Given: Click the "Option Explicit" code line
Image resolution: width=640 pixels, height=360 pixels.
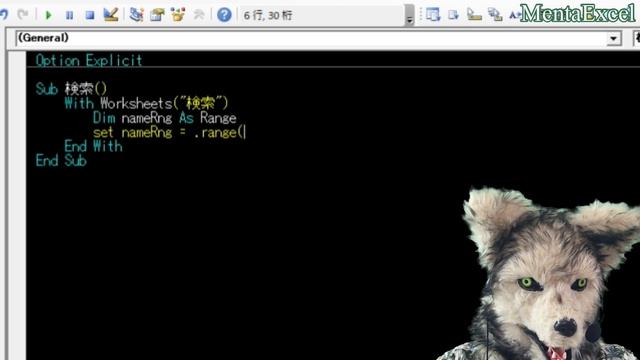Looking at the screenshot, I should click(x=89, y=60).
